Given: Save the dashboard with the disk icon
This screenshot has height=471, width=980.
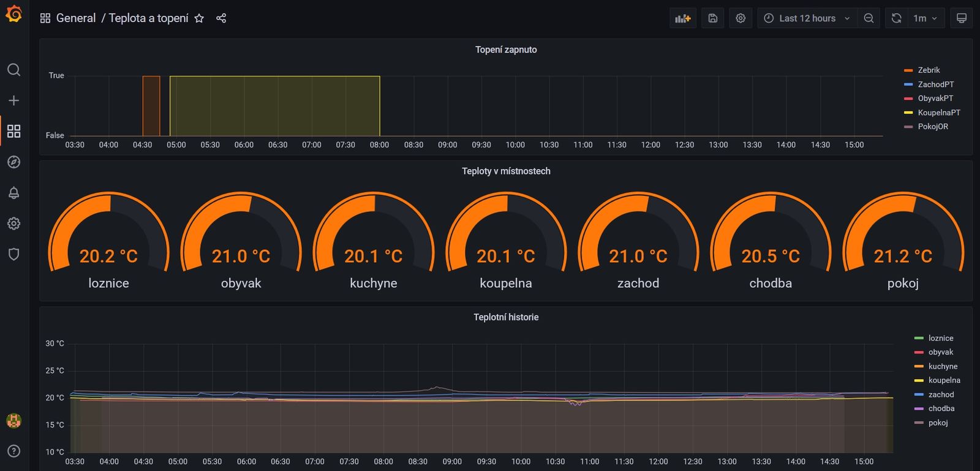Looking at the screenshot, I should tap(712, 18).
